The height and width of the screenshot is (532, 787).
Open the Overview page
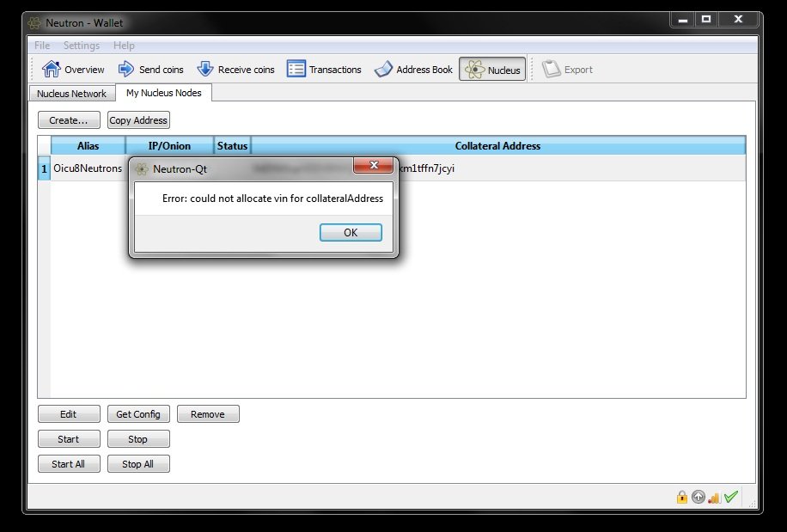tap(73, 70)
